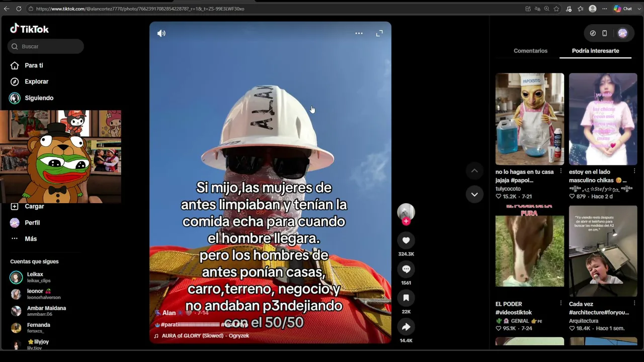Open the 'EL PODER' cow video thumbnail

(x=530, y=246)
